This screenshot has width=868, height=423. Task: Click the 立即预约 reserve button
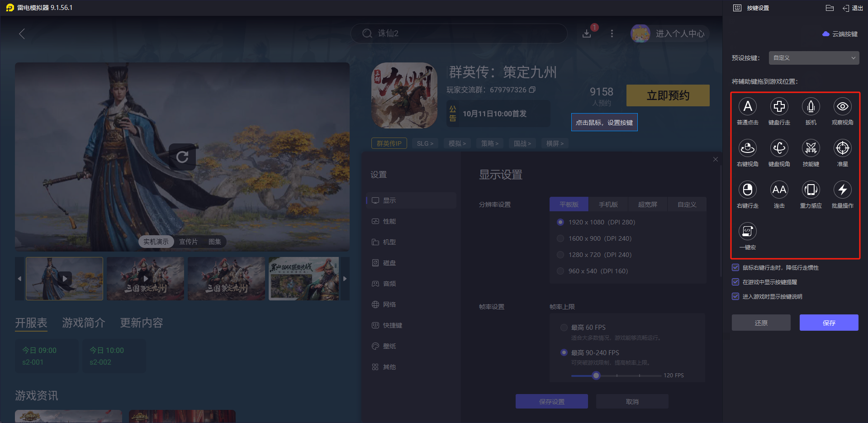click(x=668, y=95)
